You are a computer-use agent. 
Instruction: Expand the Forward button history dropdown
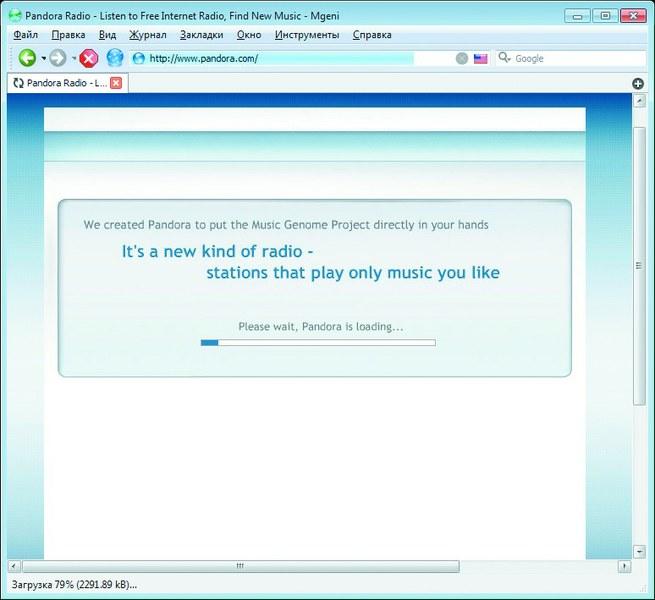tap(74, 58)
